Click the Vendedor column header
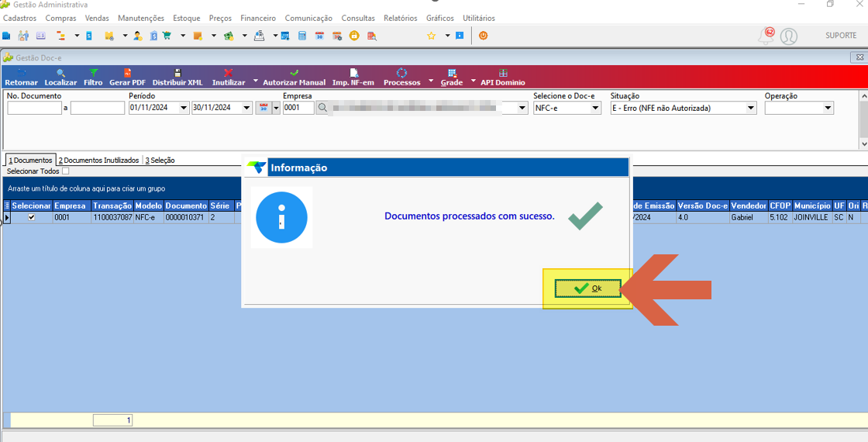This screenshot has height=442, width=868. pos(749,205)
